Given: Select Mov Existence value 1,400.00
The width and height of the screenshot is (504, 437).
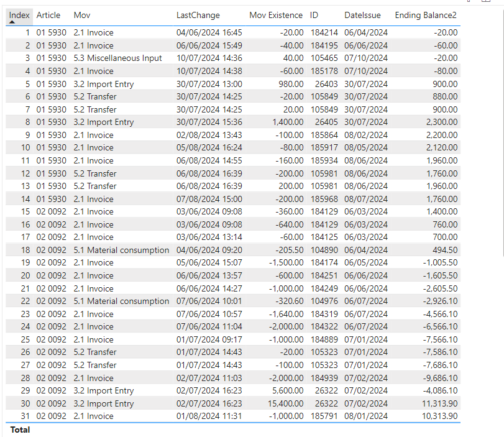Looking at the screenshot, I should coord(288,122).
